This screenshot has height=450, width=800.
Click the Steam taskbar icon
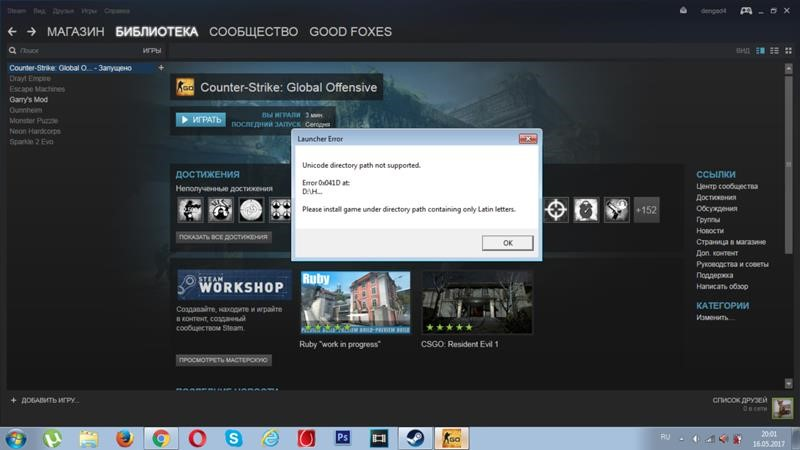[415, 438]
